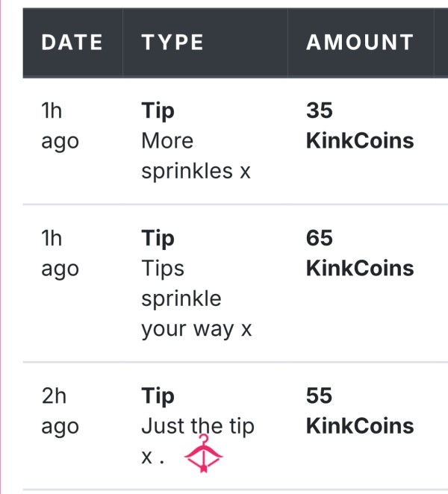Click the 'Just the tip' message text
This screenshot has height=494, width=448.
click(198, 426)
